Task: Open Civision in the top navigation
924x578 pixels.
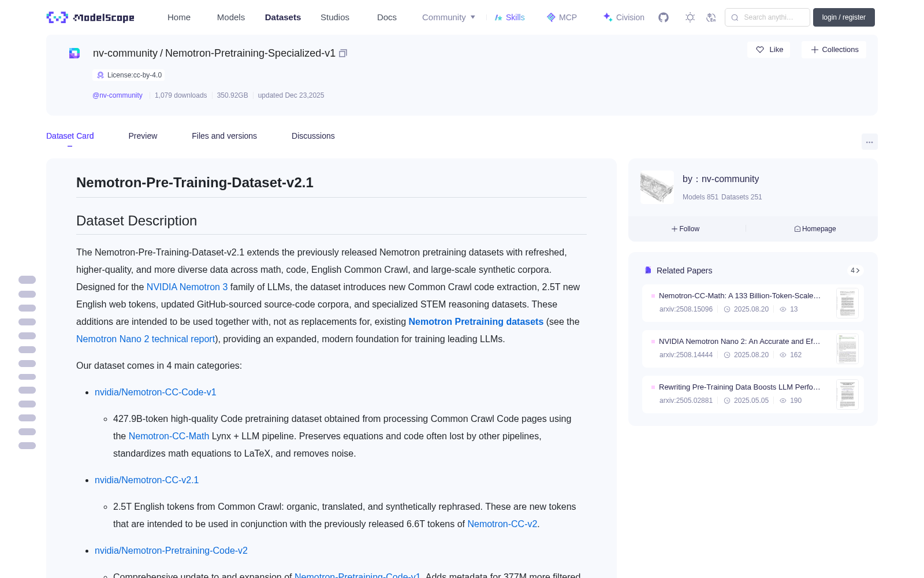Action: coord(624,17)
